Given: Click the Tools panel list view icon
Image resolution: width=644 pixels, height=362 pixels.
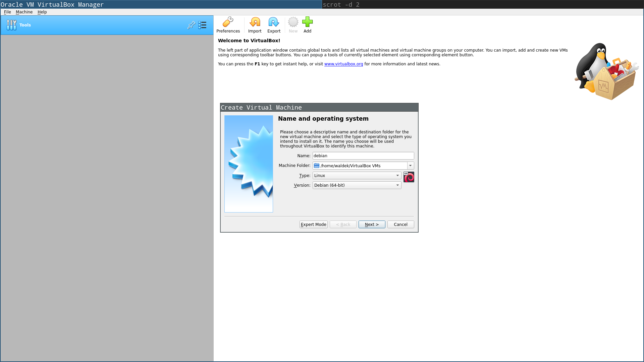Looking at the screenshot, I should point(203,25).
